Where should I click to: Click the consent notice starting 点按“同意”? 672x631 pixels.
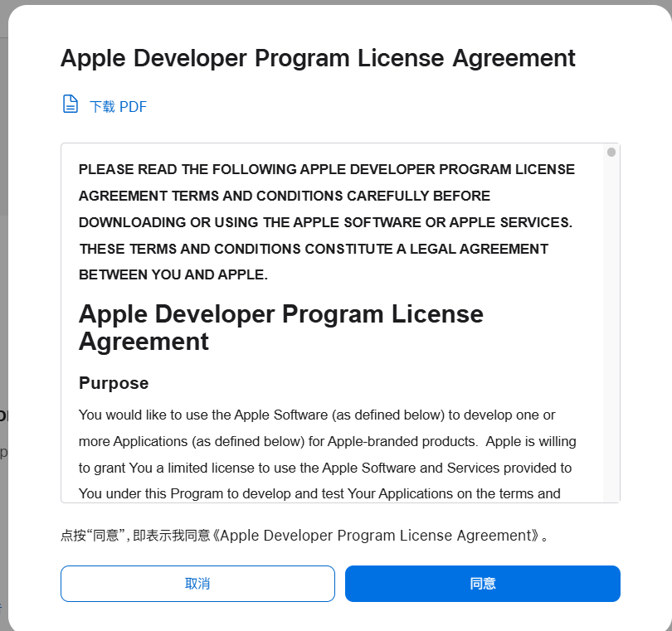[x=304, y=536]
